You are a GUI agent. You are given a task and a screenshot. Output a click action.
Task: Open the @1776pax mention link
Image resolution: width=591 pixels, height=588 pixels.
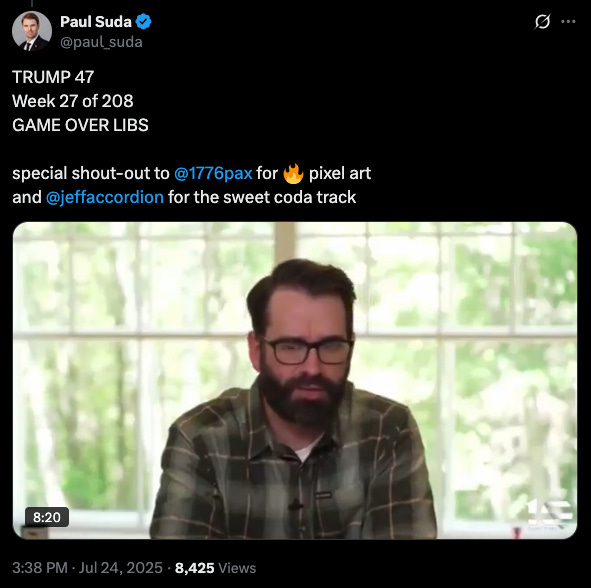click(213, 173)
